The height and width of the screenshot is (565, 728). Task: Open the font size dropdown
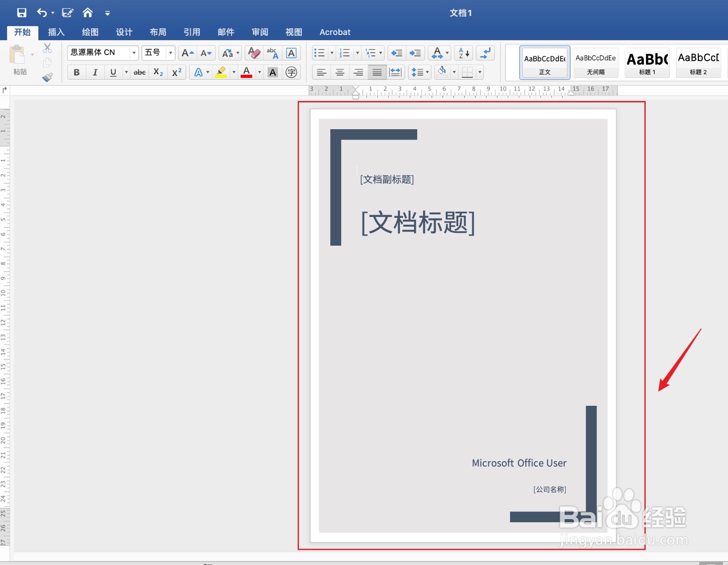(x=171, y=53)
